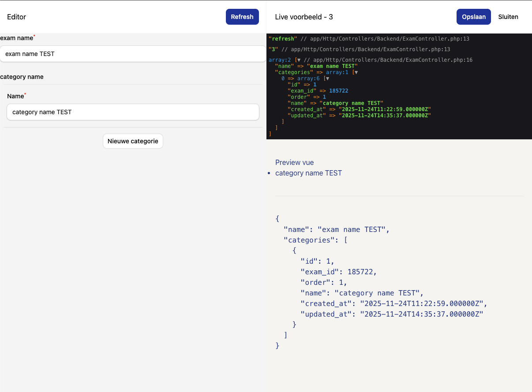Click the Nieuwe categorie button
532x392 pixels.
(133, 141)
